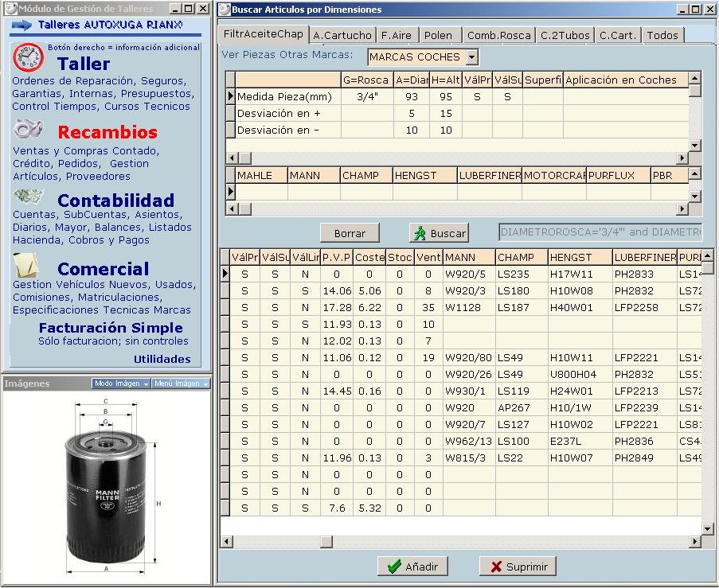Click the HENGST header in brands grid

[424, 176]
